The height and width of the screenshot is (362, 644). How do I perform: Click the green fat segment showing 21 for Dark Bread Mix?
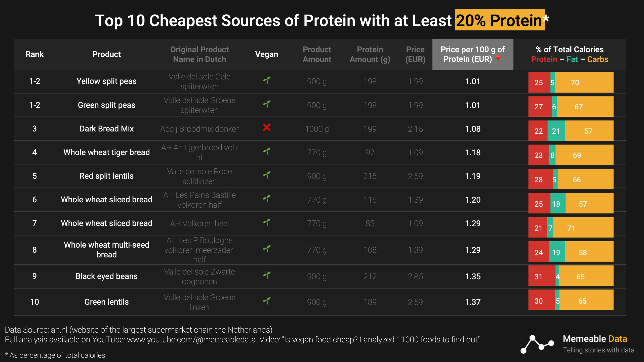tap(556, 131)
